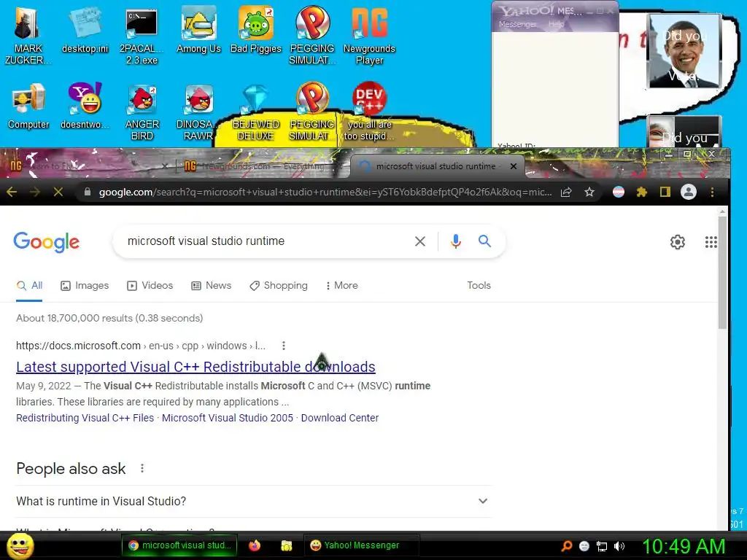Switch to the News results tab

212,285
